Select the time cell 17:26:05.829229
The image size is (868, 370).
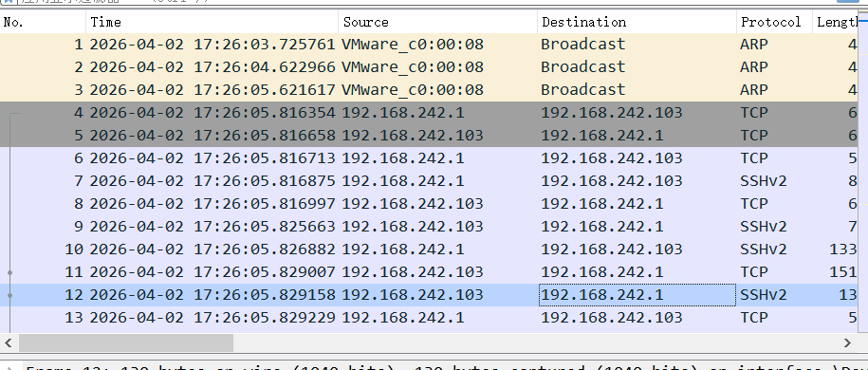212,318
